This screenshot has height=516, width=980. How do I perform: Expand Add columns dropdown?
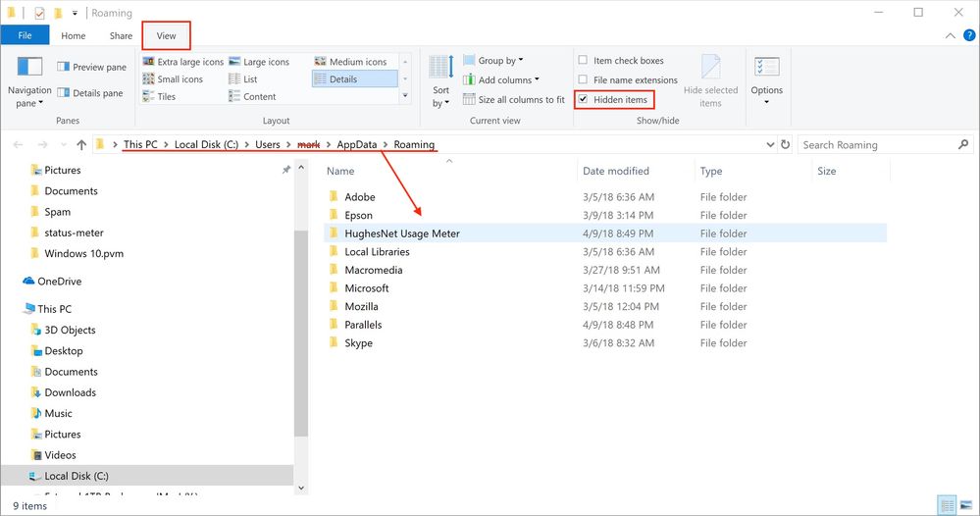coord(504,80)
